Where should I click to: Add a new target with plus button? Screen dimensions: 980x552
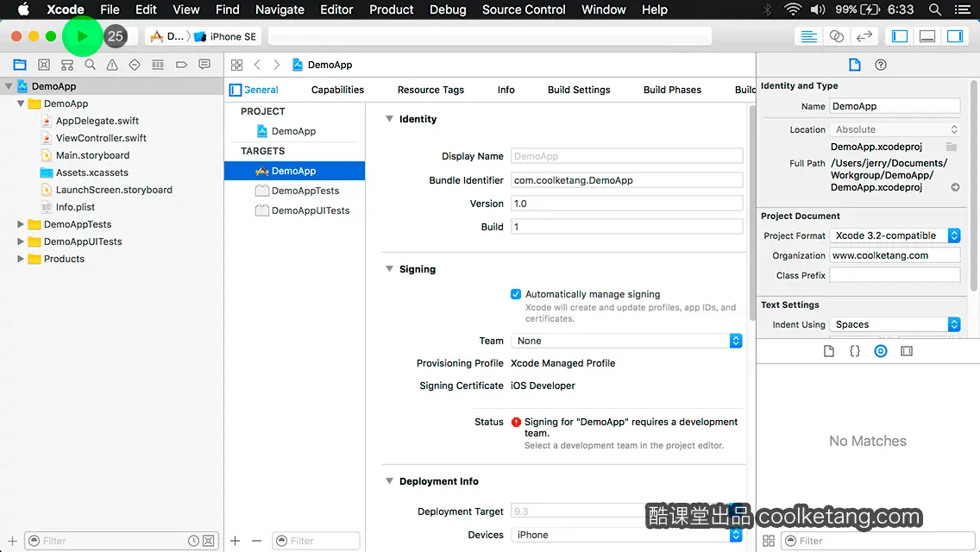click(x=235, y=541)
